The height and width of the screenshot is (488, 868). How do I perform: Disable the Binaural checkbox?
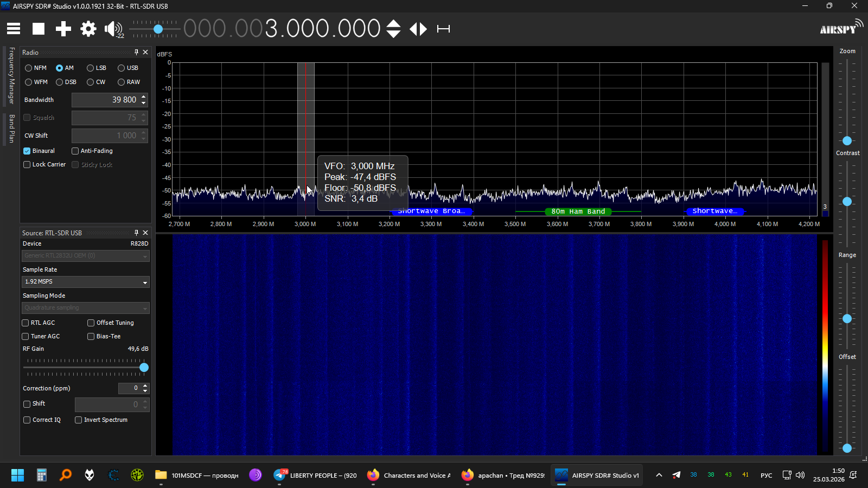click(27, 151)
